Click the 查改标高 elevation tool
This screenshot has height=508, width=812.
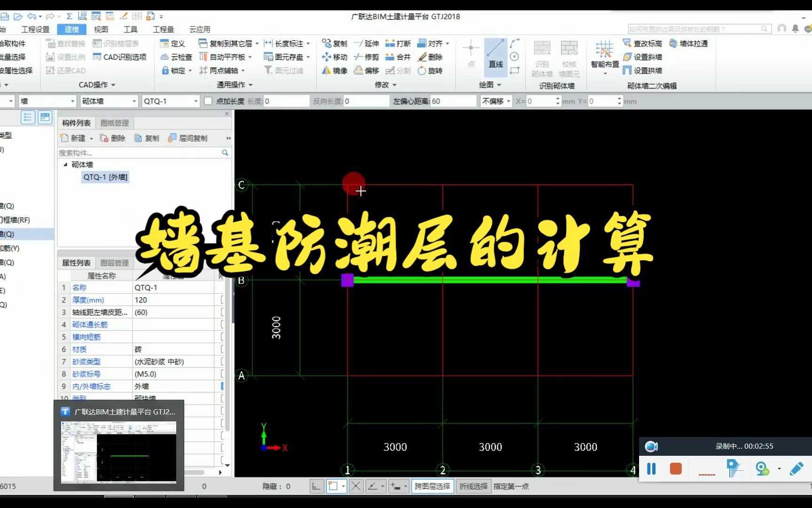coord(642,43)
